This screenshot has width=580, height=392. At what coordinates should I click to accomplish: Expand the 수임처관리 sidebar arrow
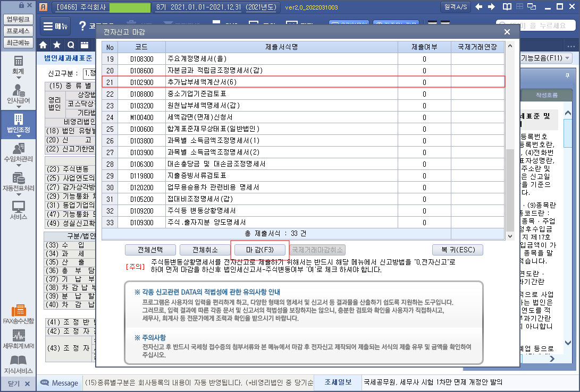(19, 166)
